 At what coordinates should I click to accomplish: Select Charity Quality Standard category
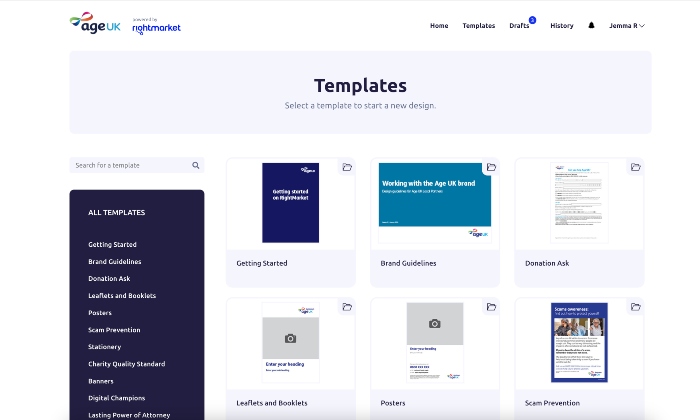(126, 364)
